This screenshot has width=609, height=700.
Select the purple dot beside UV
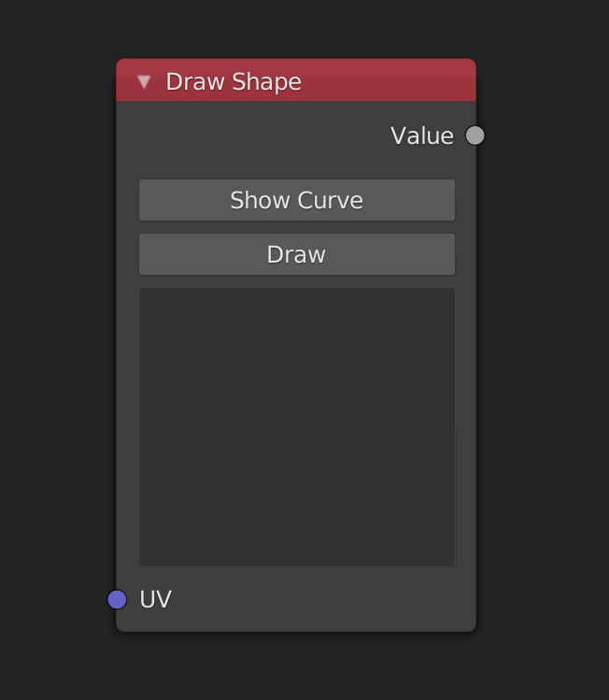point(117,599)
